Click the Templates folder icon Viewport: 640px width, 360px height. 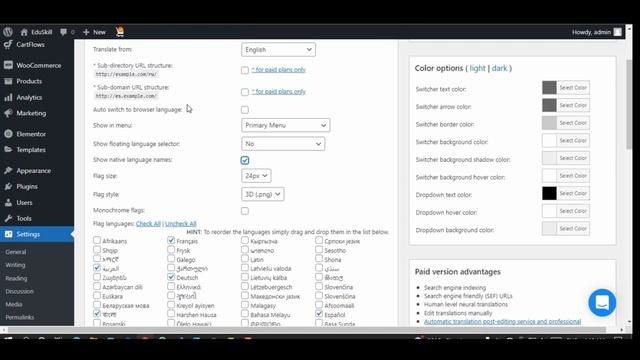click(8, 150)
